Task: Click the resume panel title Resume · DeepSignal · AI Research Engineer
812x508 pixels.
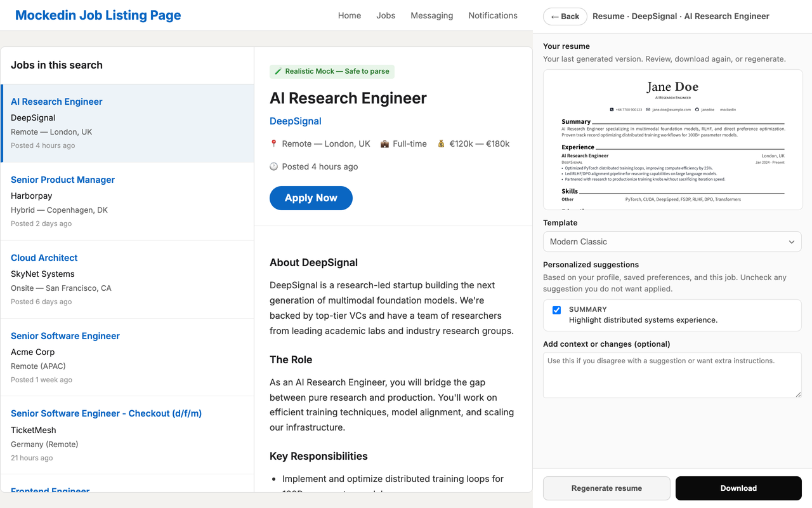Action: [x=681, y=17]
